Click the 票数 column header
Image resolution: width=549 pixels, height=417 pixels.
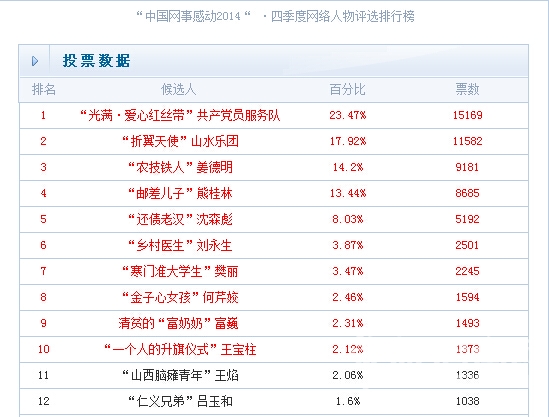(467, 90)
